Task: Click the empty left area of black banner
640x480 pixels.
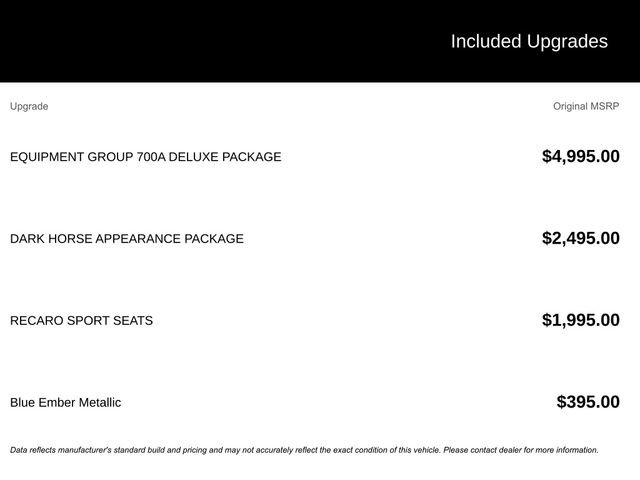Action: click(150, 41)
